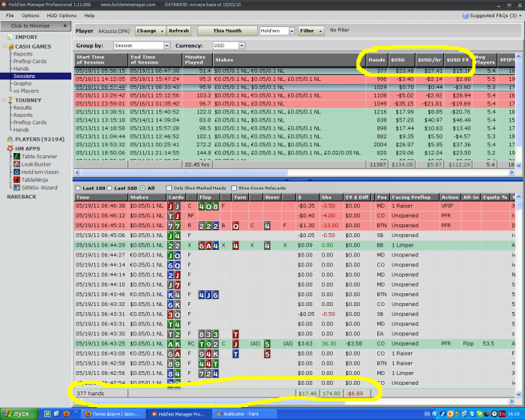Open cash games Graphs view

pyautogui.click(x=22, y=84)
